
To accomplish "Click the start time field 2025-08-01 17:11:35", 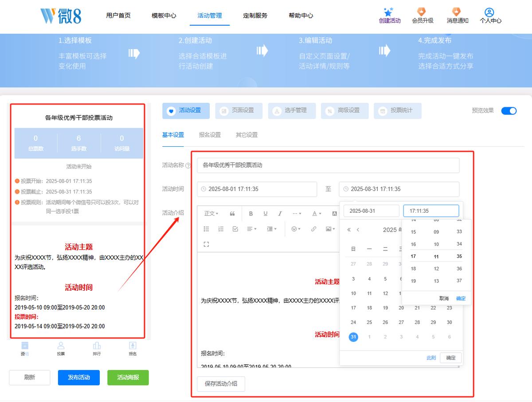I will pos(257,189).
